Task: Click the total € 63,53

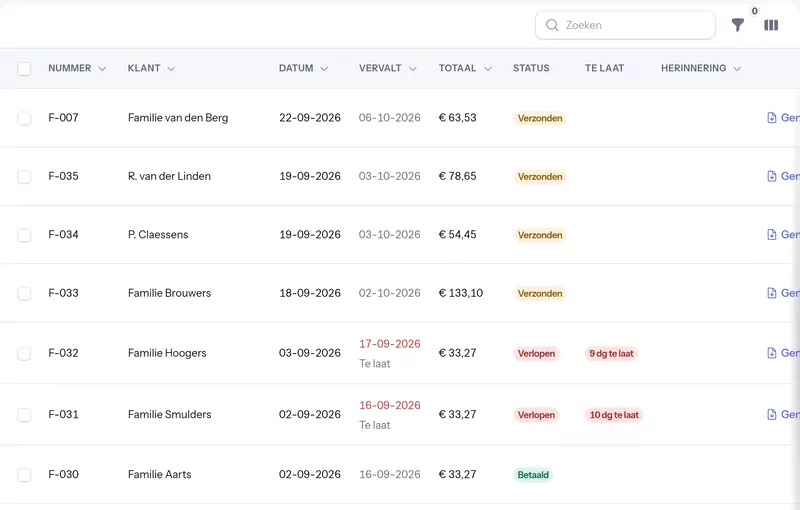Action: (458, 118)
